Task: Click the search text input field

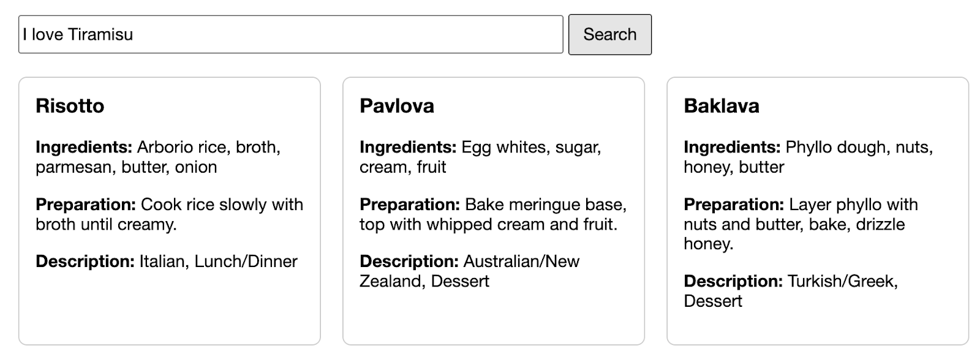Action: [x=290, y=34]
